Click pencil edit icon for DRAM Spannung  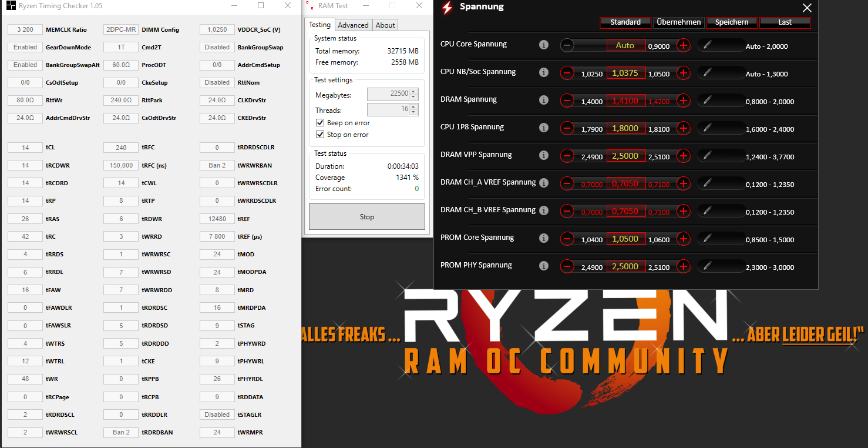pos(708,101)
